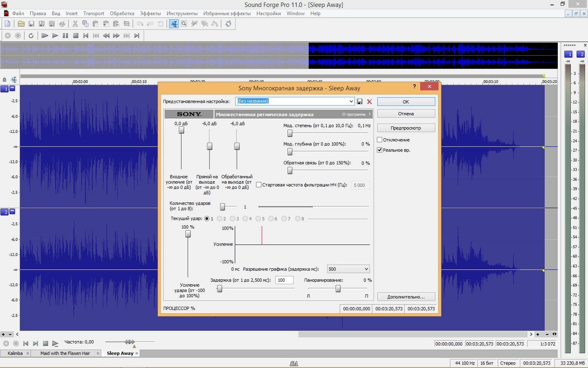
Task: Click the dialog's question-mark help button
Action: tap(414, 86)
